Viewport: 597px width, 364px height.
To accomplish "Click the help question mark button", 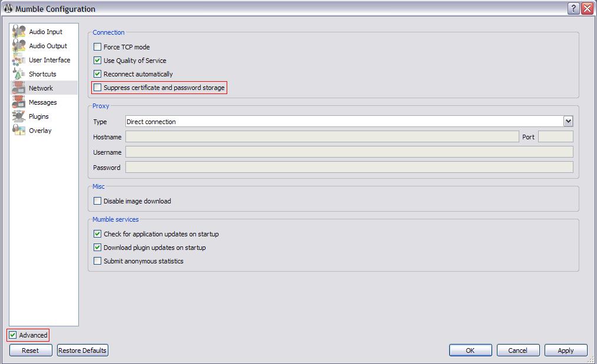I will tap(573, 9).
